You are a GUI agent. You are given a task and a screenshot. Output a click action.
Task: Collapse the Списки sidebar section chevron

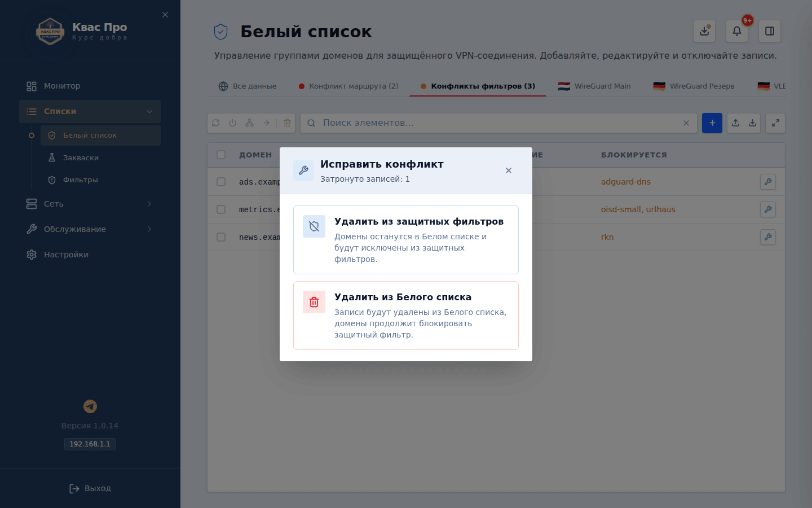(149, 111)
